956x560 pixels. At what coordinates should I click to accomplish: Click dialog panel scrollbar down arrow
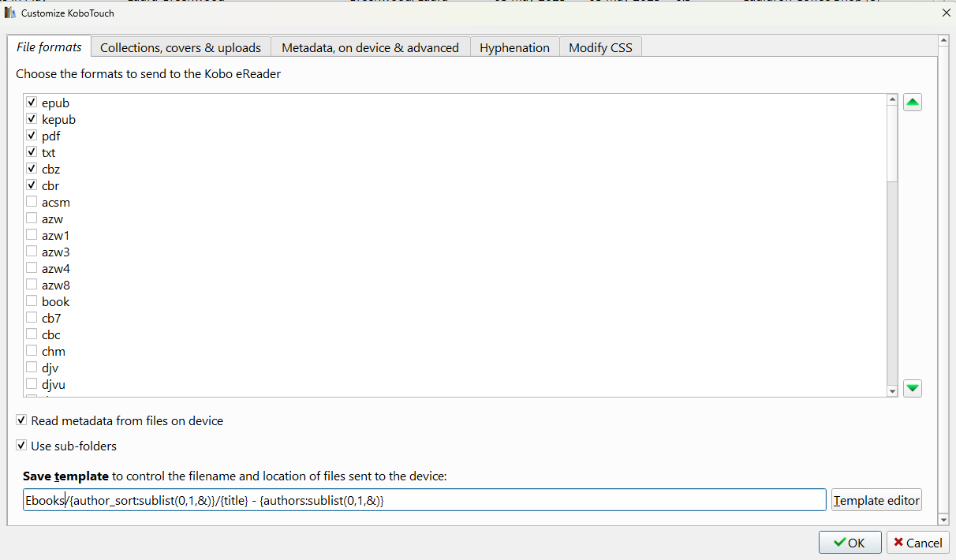pos(943,520)
